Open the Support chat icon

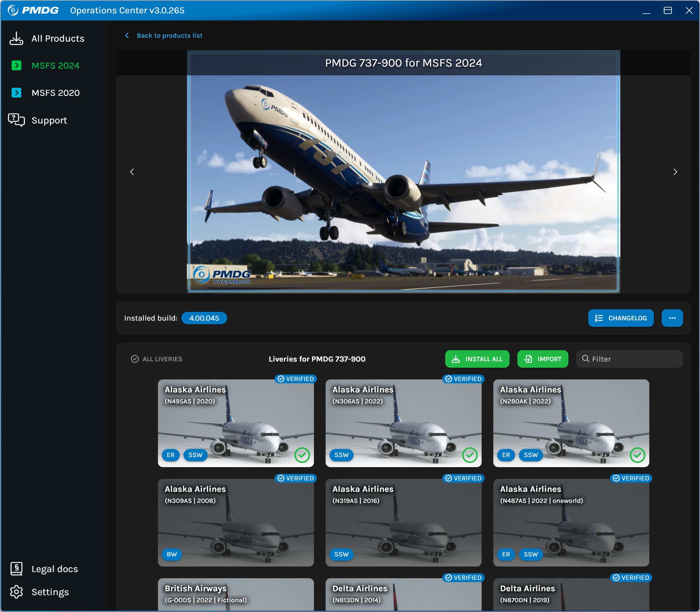pyautogui.click(x=16, y=120)
